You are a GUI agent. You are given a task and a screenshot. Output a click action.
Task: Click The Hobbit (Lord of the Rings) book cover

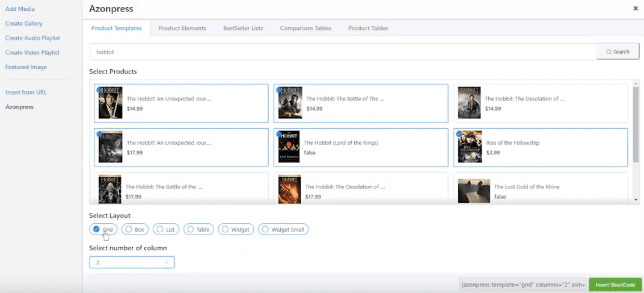(x=289, y=147)
